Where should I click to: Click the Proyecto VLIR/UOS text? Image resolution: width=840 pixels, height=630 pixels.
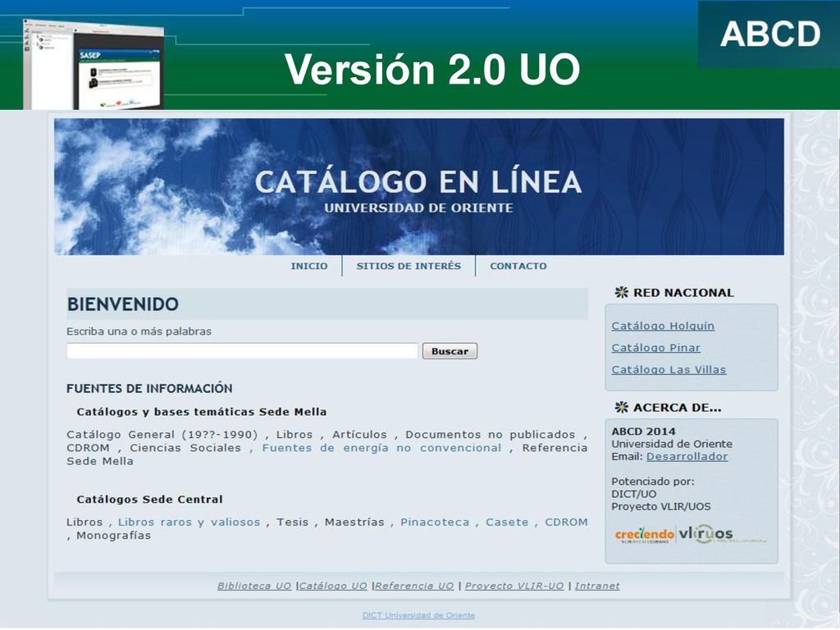(x=661, y=507)
